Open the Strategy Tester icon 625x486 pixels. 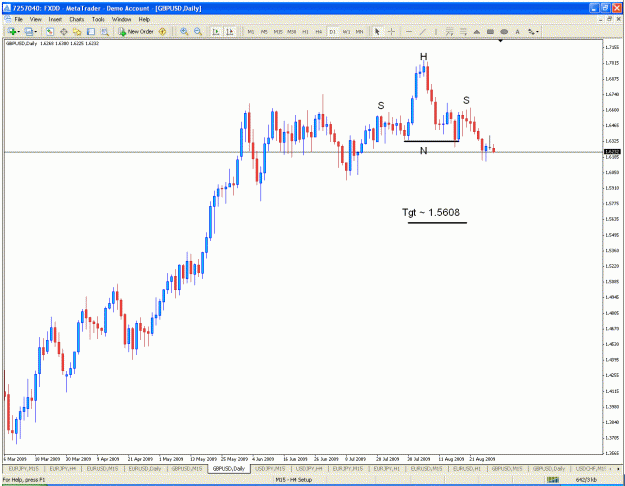coord(104,31)
